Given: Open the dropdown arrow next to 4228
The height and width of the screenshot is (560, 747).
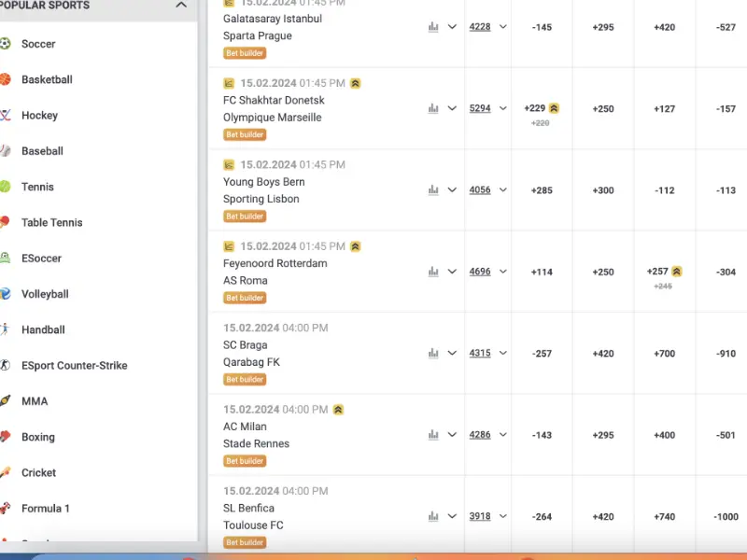Looking at the screenshot, I should point(502,27).
